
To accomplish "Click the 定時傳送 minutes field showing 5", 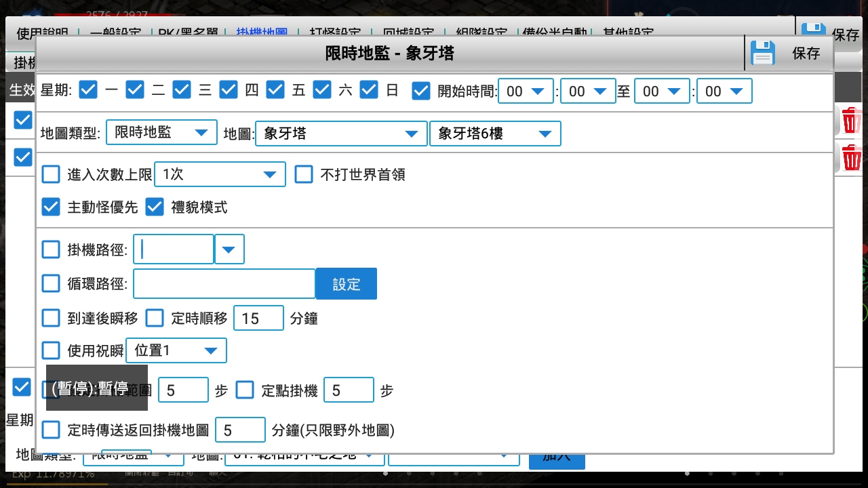I will (240, 430).
